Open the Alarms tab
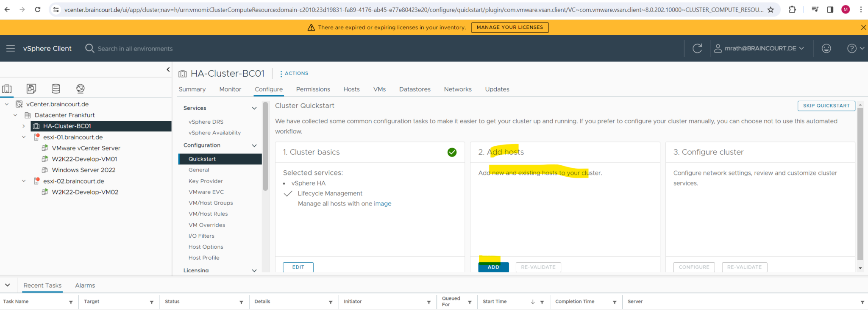 pos(85,286)
